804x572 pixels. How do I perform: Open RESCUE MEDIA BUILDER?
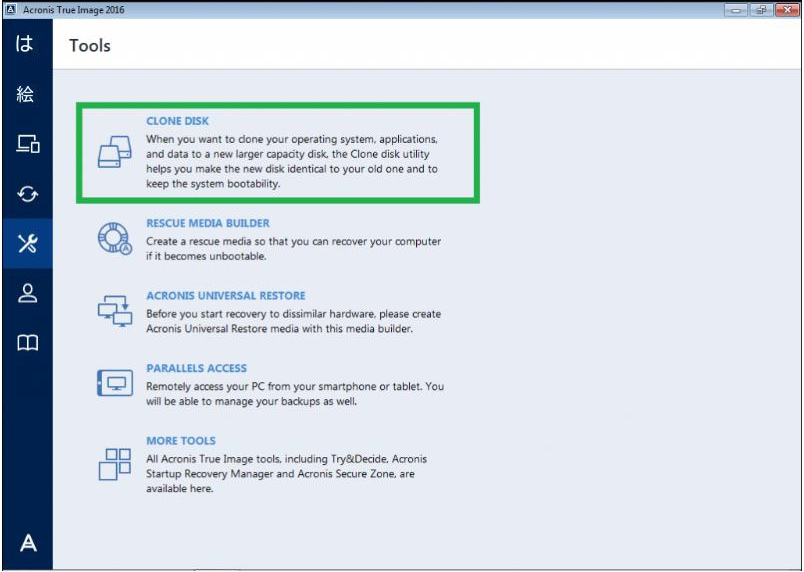pyautogui.click(x=208, y=223)
